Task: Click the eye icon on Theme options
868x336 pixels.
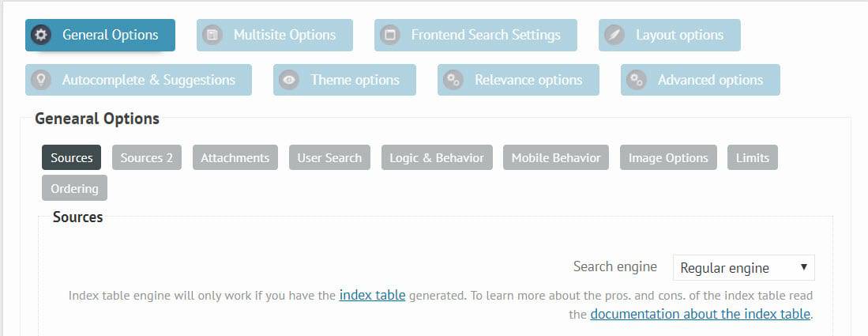Action: pyautogui.click(x=289, y=80)
